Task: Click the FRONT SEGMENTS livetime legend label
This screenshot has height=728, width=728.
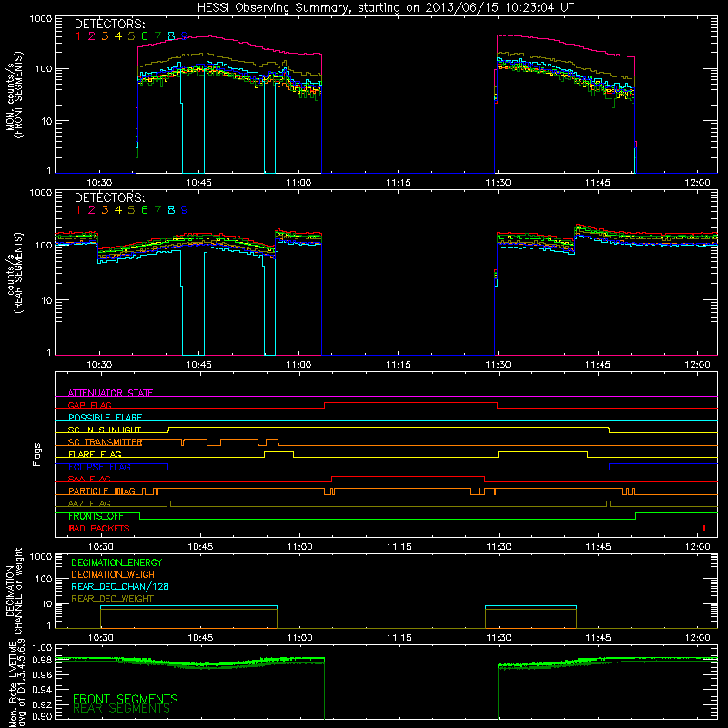Action: coord(126,699)
